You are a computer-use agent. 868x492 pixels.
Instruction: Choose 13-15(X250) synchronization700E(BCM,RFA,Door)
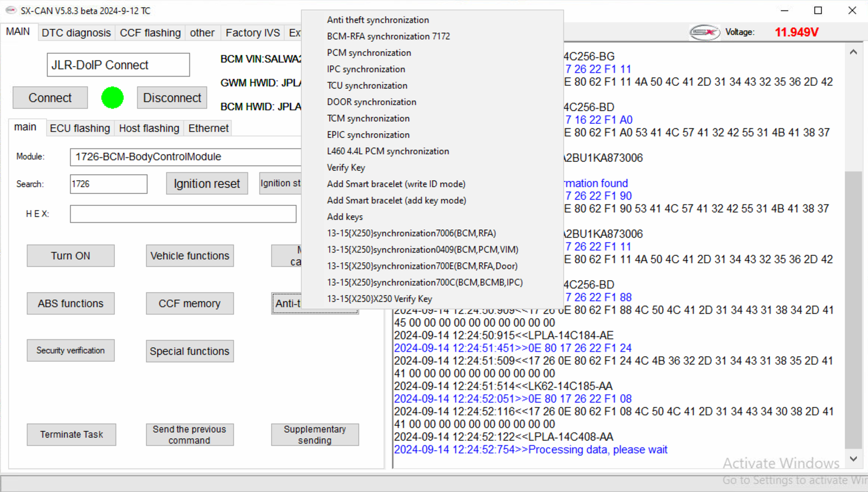click(422, 266)
